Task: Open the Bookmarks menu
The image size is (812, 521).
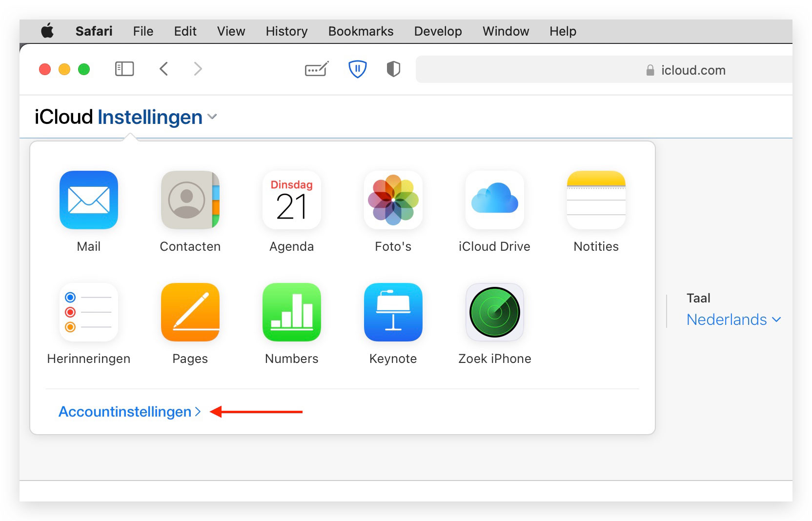Action: 361,31
